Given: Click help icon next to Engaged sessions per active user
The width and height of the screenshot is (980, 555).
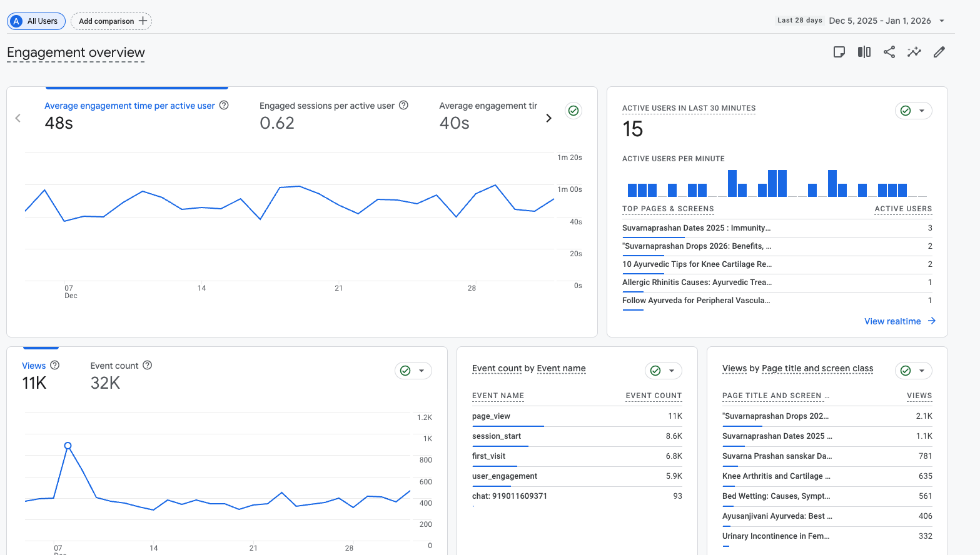Looking at the screenshot, I should [x=404, y=105].
